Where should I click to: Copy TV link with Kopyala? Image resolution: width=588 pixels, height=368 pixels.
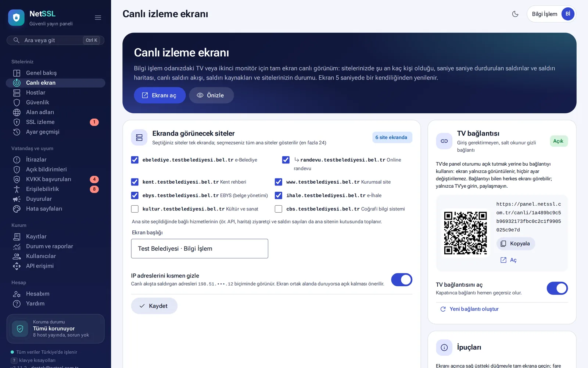pos(516,244)
